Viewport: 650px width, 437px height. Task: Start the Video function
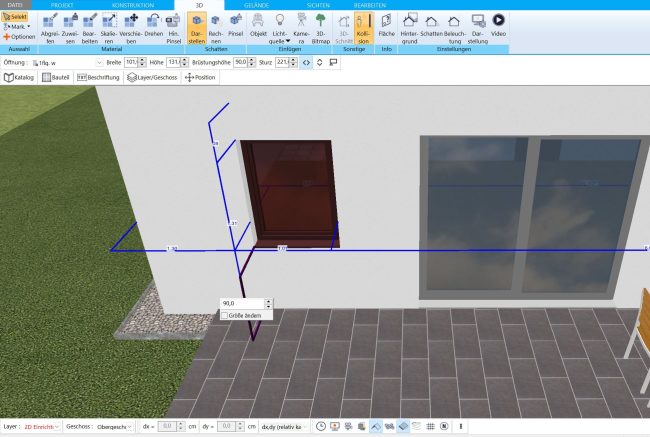coord(498,25)
